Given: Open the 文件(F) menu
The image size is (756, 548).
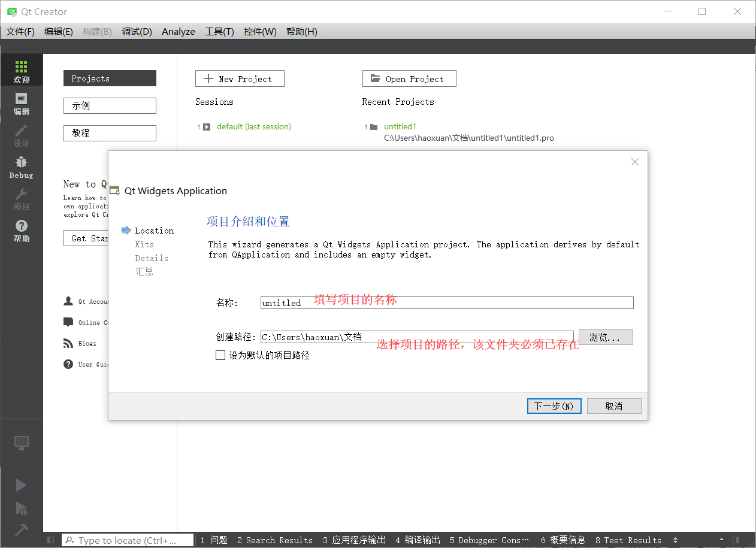Looking at the screenshot, I should point(20,32).
